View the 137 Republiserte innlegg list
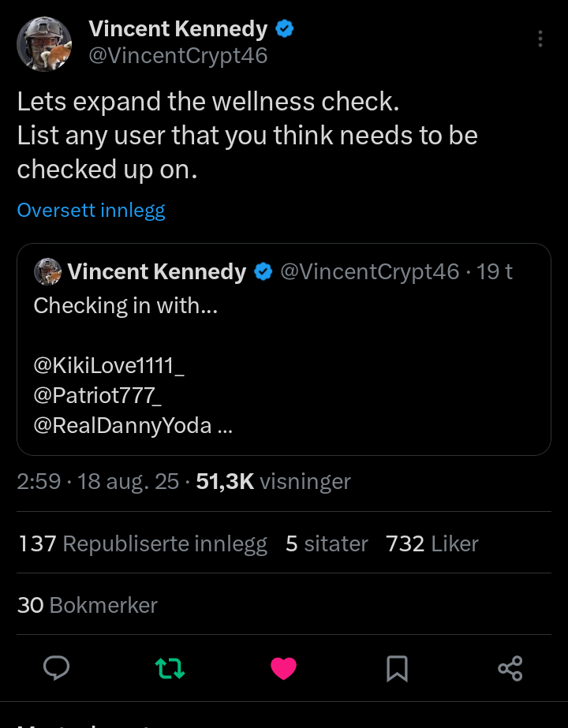The width and height of the screenshot is (568, 728). (x=142, y=543)
